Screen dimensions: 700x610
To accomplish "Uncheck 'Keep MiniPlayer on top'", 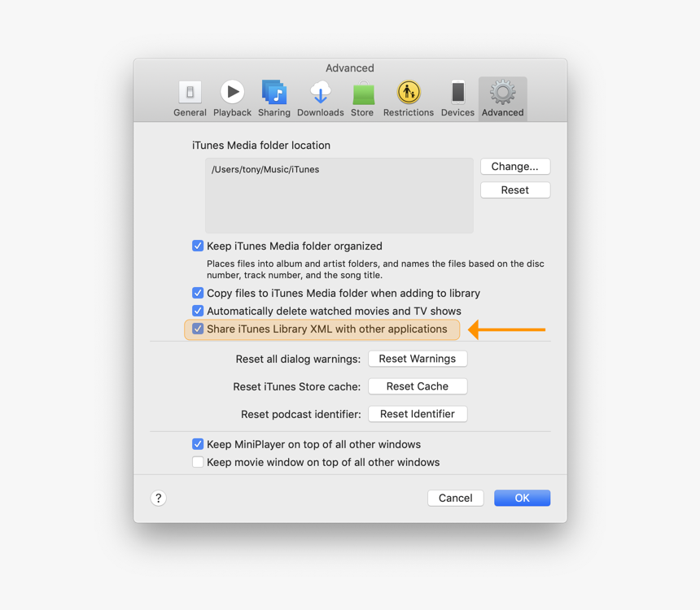I will pos(198,444).
